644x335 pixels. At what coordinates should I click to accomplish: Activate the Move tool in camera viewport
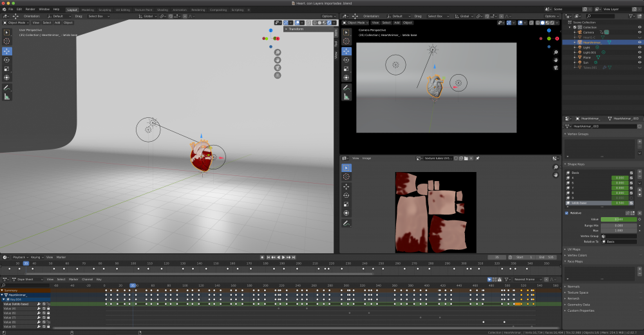pyautogui.click(x=346, y=51)
